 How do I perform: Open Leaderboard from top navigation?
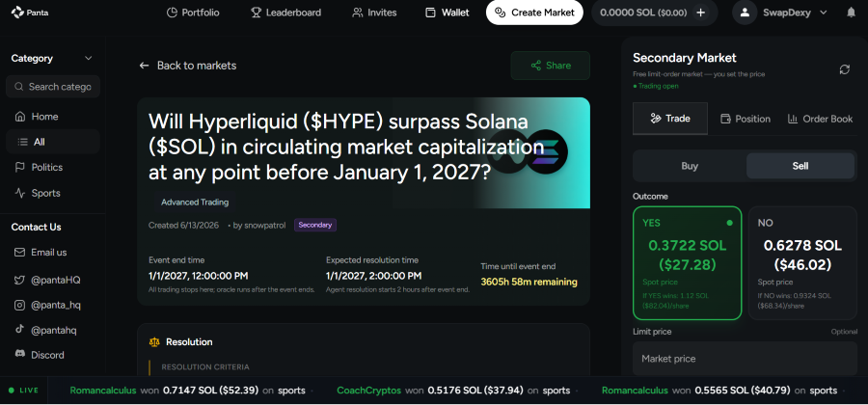coord(285,13)
